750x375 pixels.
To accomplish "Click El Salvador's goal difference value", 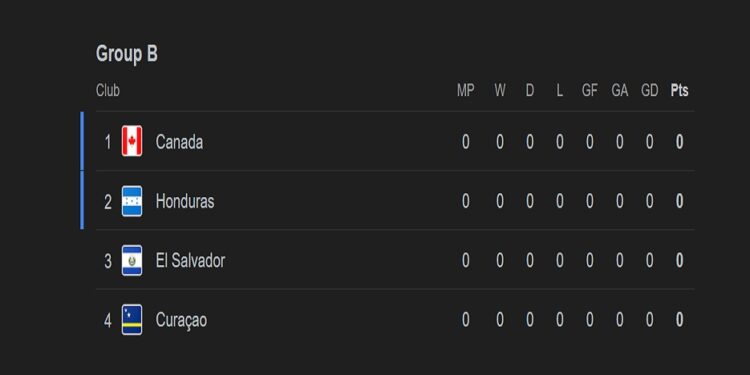I will [650, 261].
